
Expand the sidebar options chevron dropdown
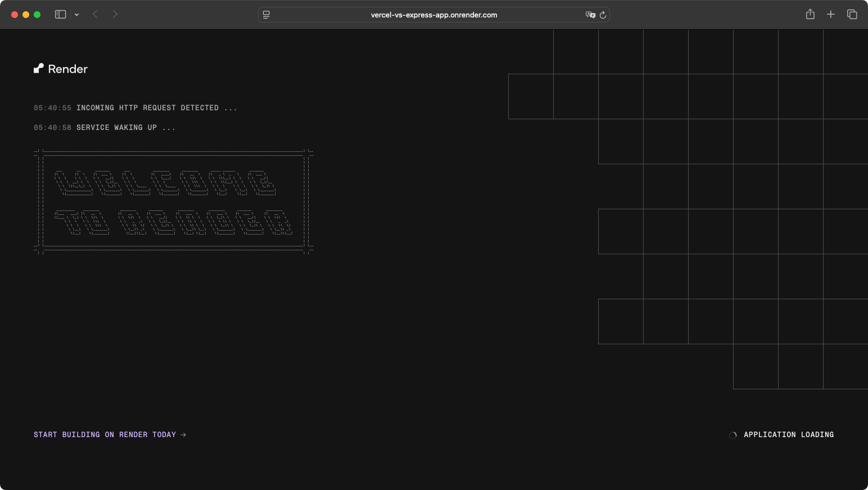point(77,15)
